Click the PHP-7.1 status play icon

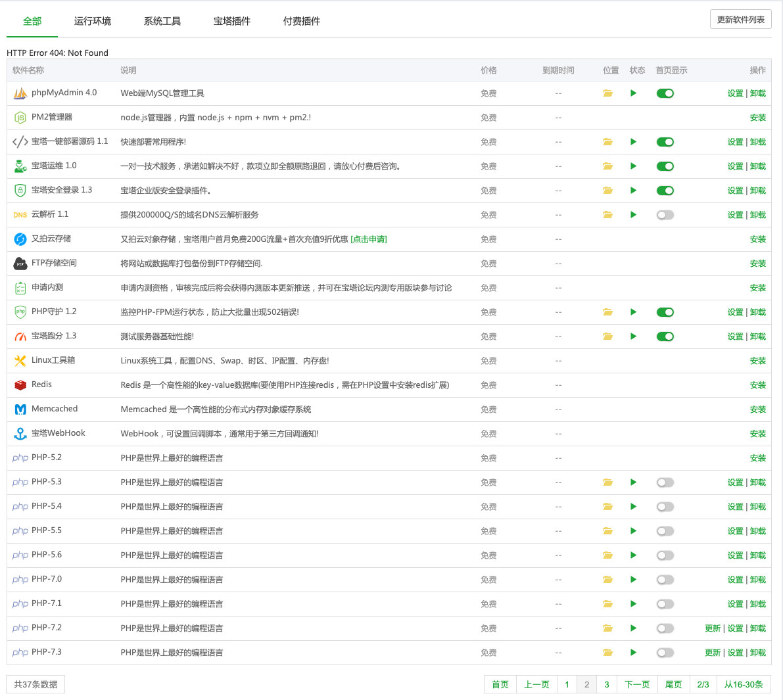pyautogui.click(x=633, y=603)
